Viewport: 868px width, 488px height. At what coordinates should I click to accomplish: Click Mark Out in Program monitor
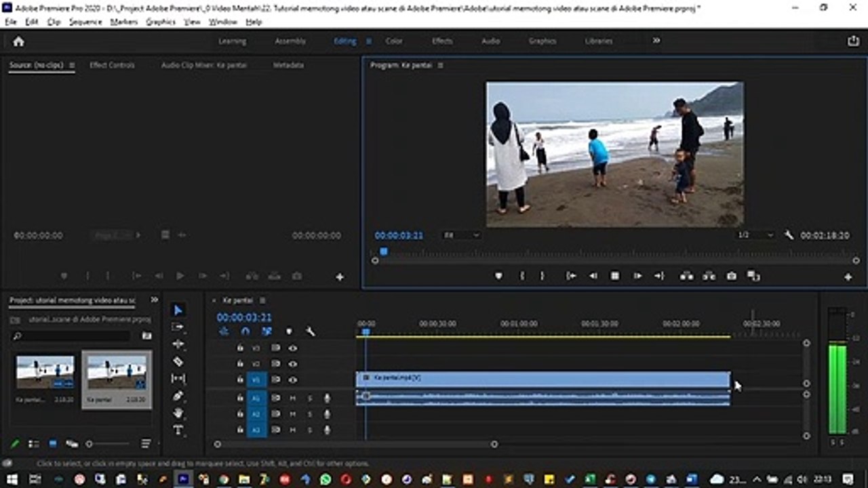[x=542, y=276]
